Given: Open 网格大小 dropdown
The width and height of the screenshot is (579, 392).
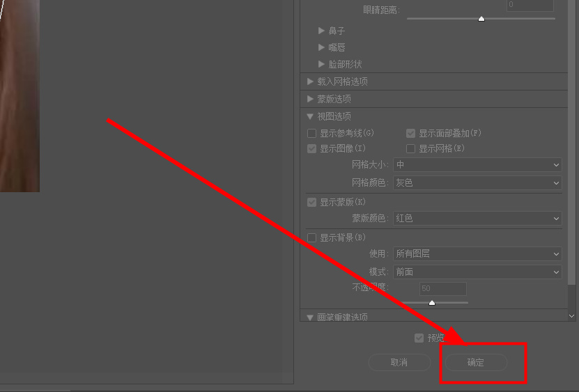Looking at the screenshot, I should tap(477, 164).
